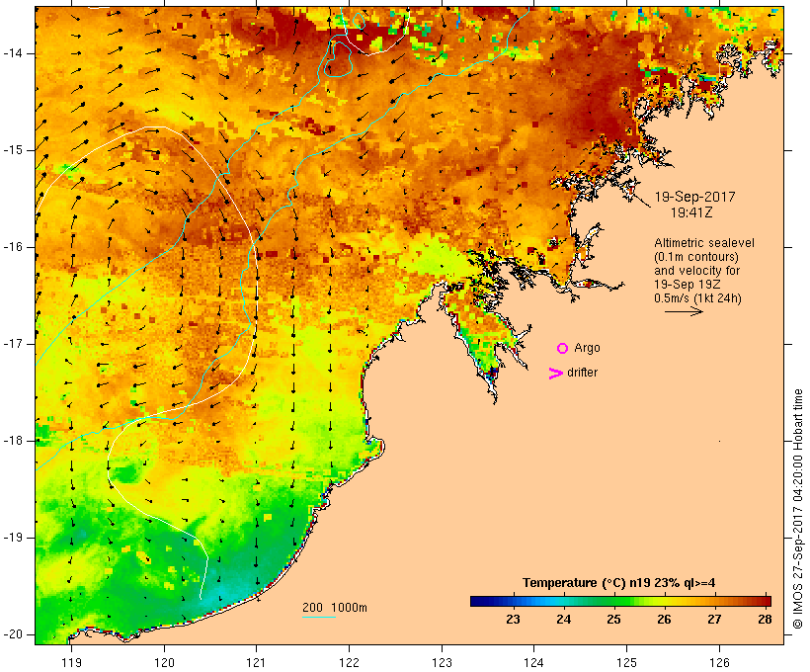Click the longitude axis label '121'
Image resolution: width=810 pixels, height=672 pixels.
click(257, 663)
